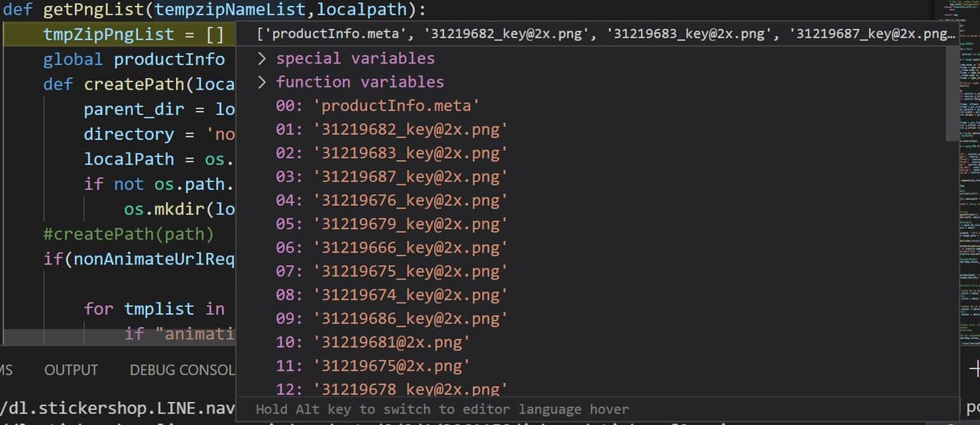Image resolution: width=980 pixels, height=425 pixels.
Task: Open the DEBUG CONSOLE tab
Action: (181, 370)
